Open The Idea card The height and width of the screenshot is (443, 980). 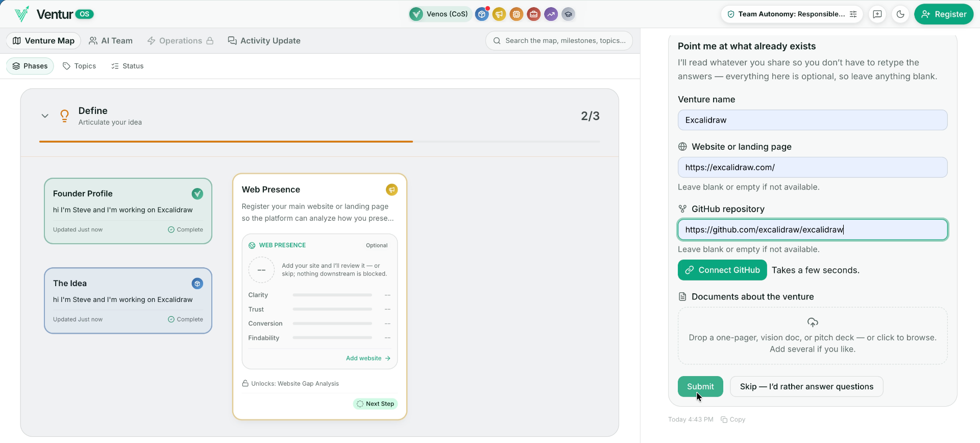[128, 300]
